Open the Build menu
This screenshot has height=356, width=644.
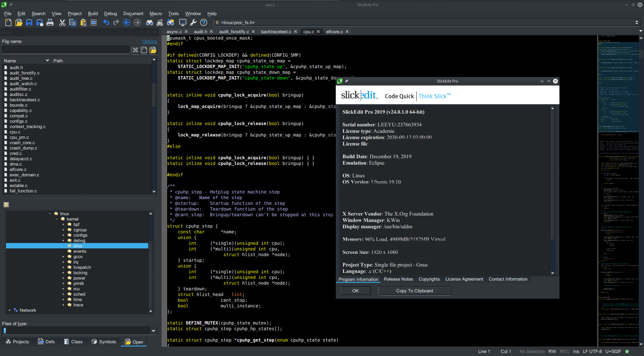93,13
